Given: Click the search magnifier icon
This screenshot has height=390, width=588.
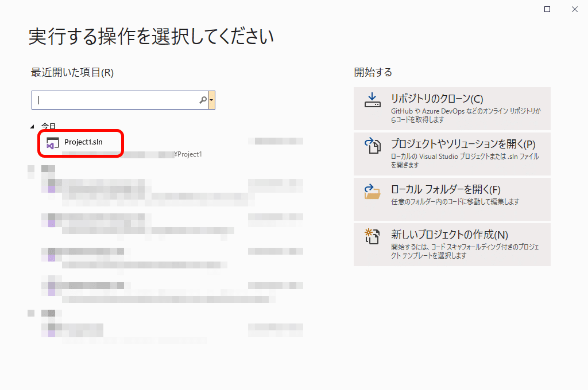Looking at the screenshot, I should coord(203,100).
